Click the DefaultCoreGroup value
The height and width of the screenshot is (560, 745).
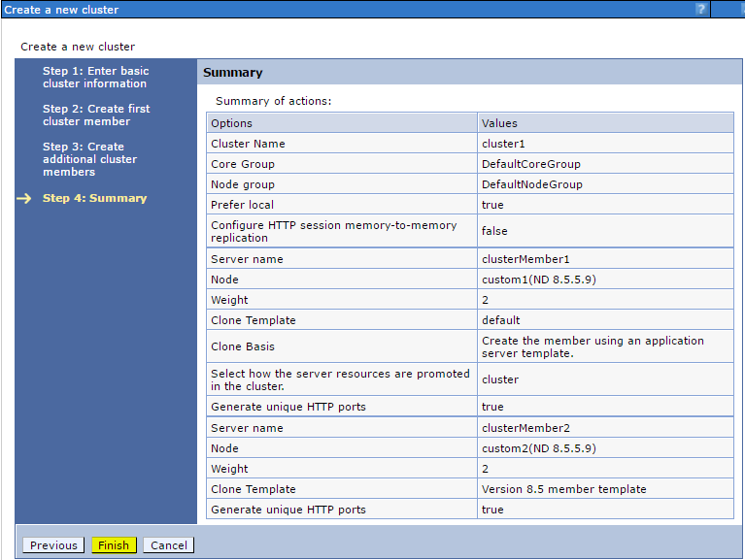[530, 164]
